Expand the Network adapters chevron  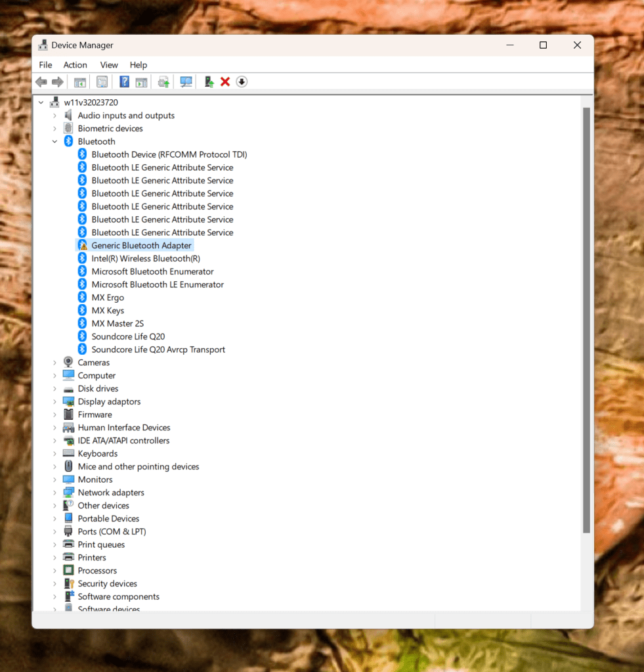coord(54,493)
